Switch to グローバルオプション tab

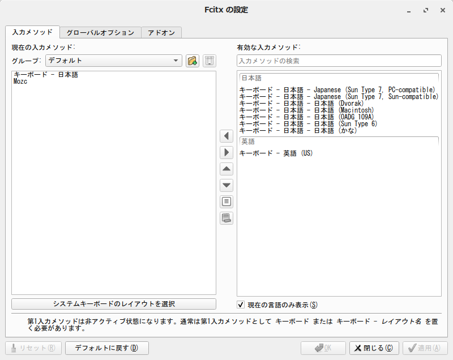click(100, 33)
